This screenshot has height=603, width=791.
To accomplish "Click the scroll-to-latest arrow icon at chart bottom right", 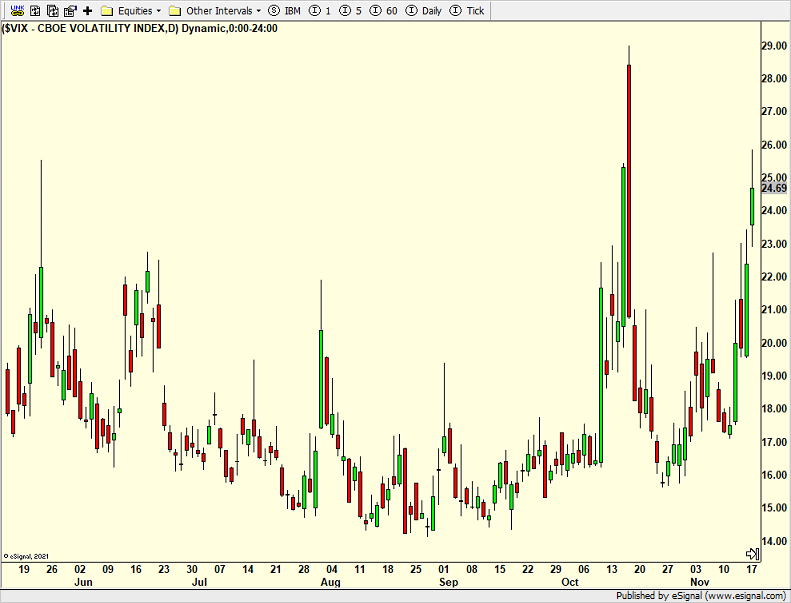I will pyautogui.click(x=753, y=553).
